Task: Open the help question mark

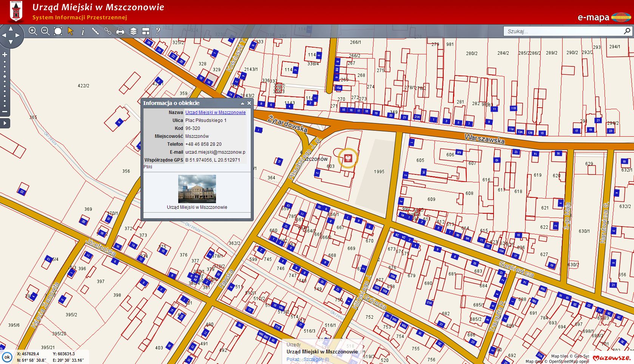Action: [x=158, y=31]
